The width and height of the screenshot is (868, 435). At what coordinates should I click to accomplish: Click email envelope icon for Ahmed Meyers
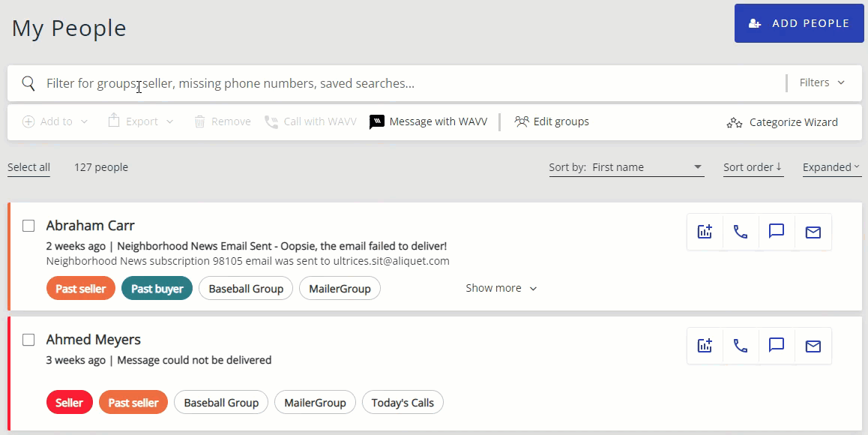pos(813,346)
